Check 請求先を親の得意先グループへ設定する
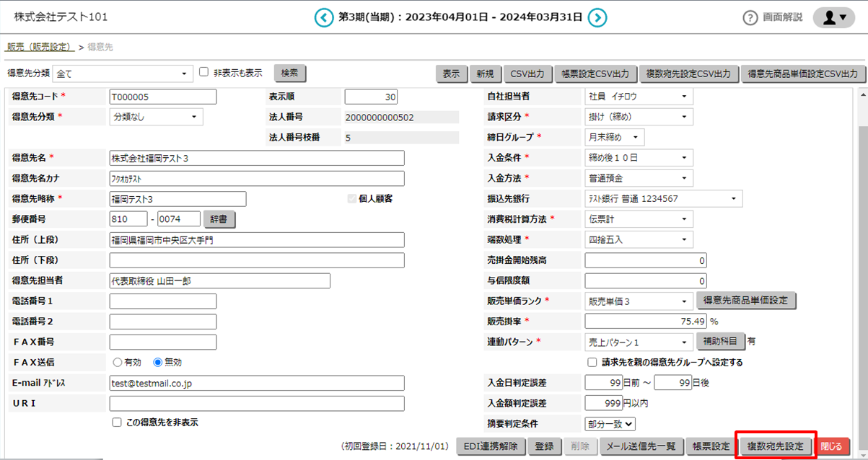Screen dimensions: 868x460 [592, 363]
